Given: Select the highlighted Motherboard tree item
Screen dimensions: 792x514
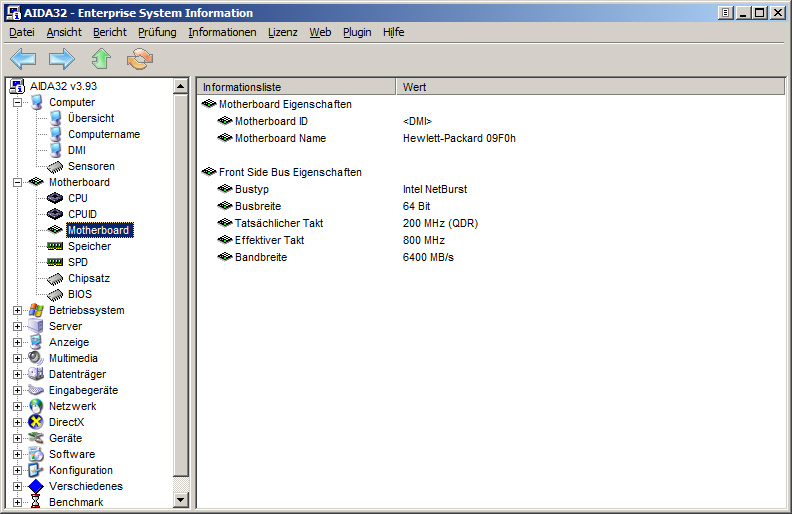Looking at the screenshot, I should tap(99, 230).
